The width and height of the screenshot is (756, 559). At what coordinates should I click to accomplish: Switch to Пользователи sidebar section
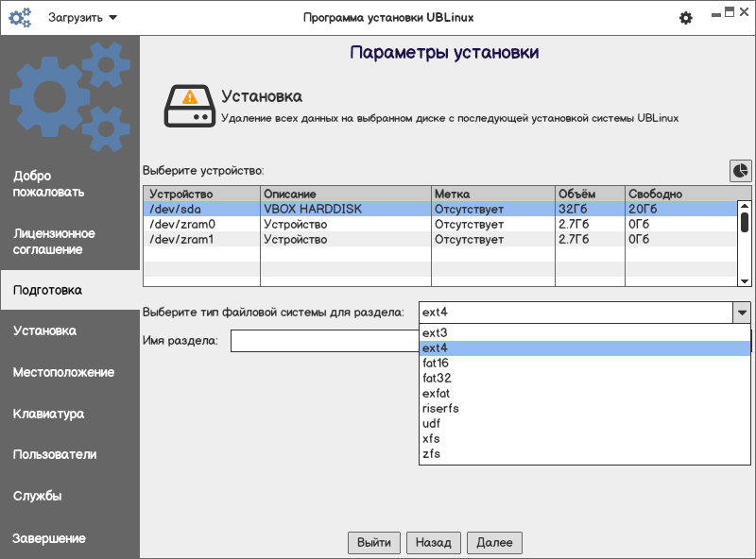55,454
